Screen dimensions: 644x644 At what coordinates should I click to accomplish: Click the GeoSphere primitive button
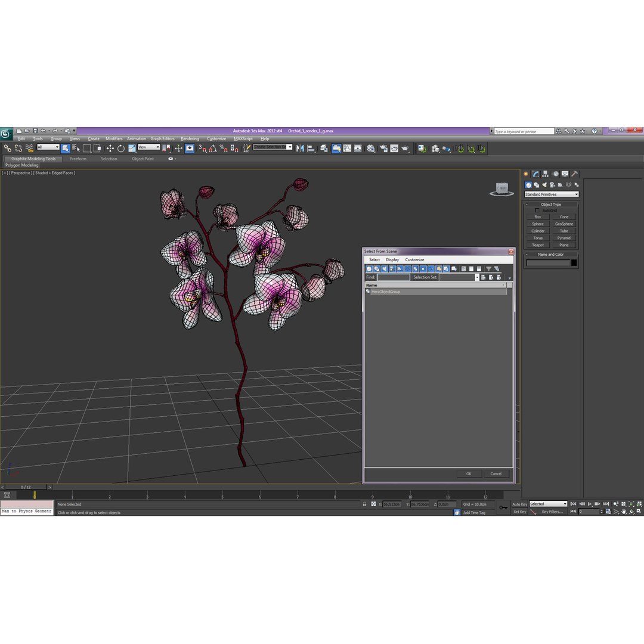tap(564, 224)
